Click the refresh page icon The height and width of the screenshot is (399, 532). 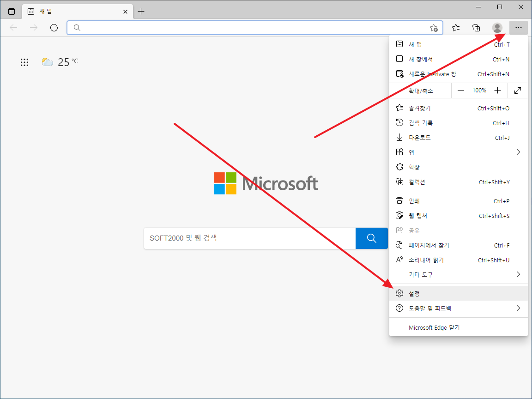pyautogui.click(x=54, y=28)
